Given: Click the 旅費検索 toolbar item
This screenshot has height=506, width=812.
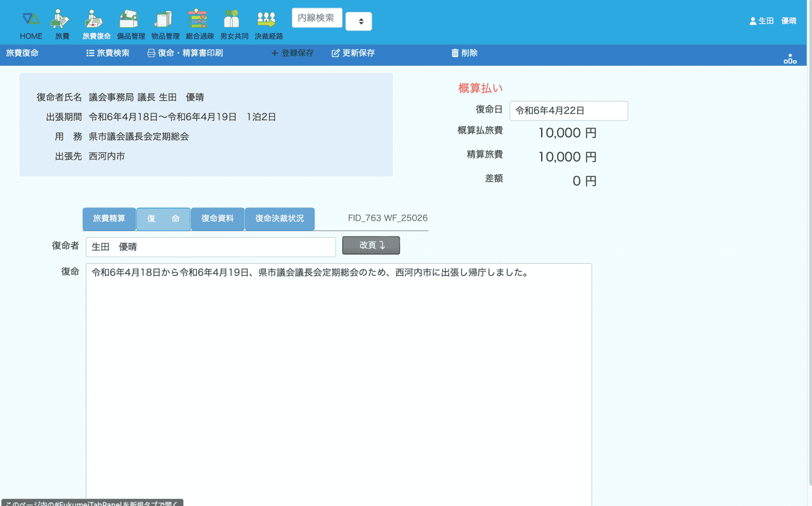Looking at the screenshot, I should pos(108,53).
